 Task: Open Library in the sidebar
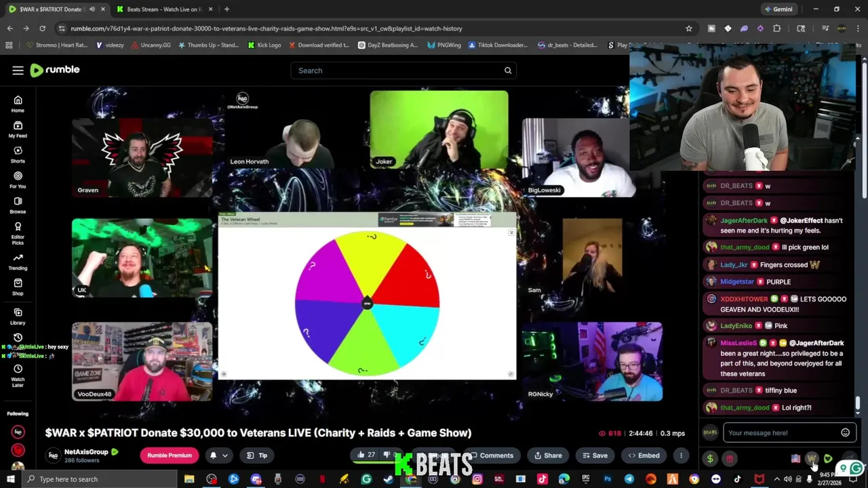[18, 317]
